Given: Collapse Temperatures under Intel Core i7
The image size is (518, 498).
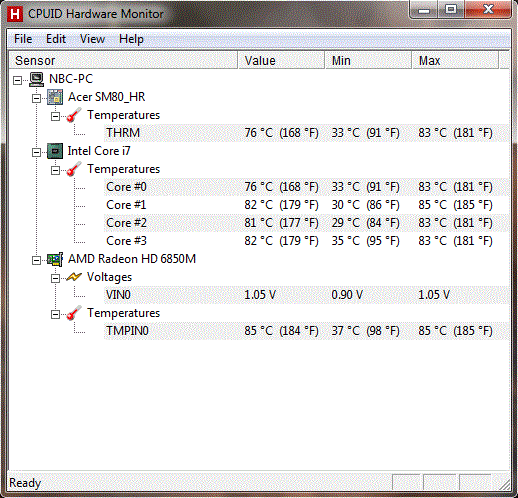Looking at the screenshot, I should pos(55,170).
